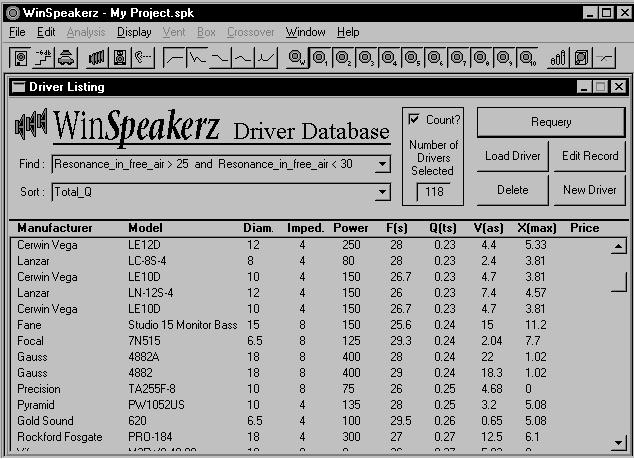This screenshot has width=634, height=459.
Task: Click the X(max) column header
Action: [537, 228]
